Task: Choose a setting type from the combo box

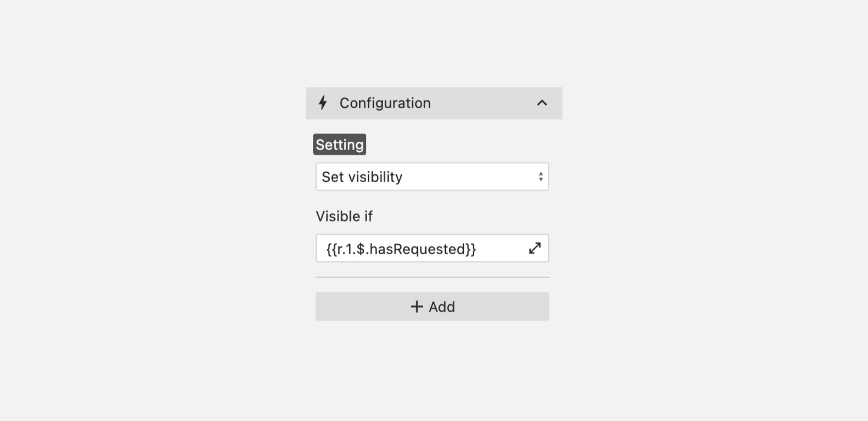Action: click(x=432, y=177)
